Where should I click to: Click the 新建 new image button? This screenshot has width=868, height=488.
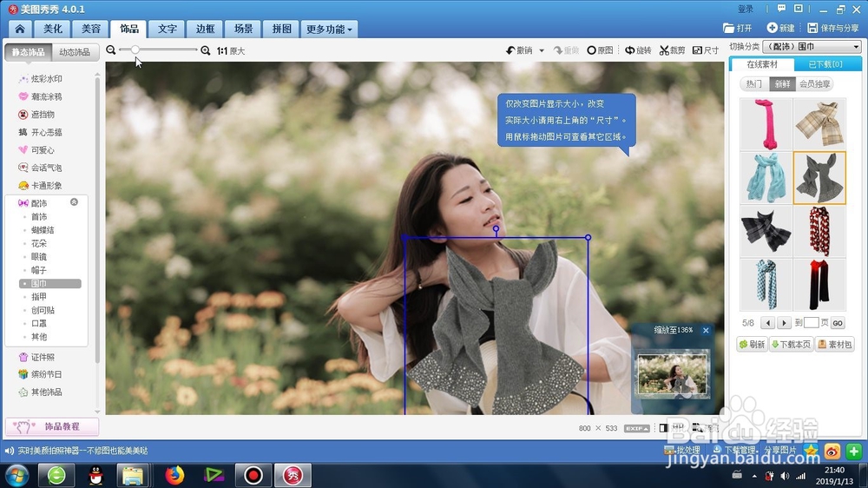[x=780, y=28]
